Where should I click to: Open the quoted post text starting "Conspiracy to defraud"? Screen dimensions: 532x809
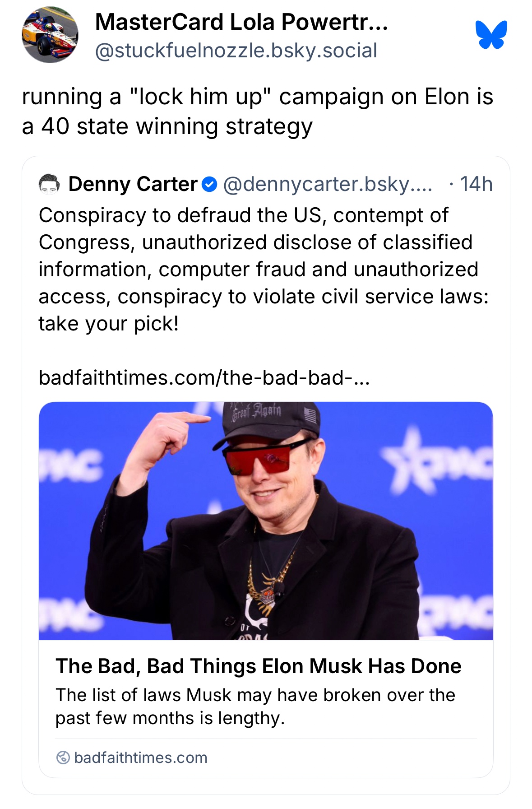point(264,269)
